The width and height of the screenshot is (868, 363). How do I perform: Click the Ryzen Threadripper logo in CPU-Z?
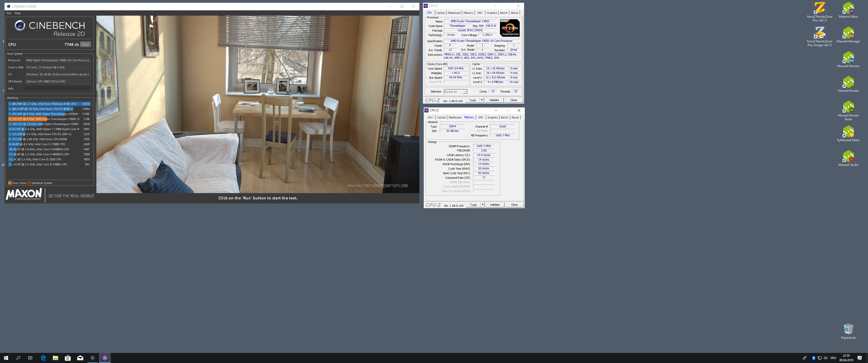(509, 28)
